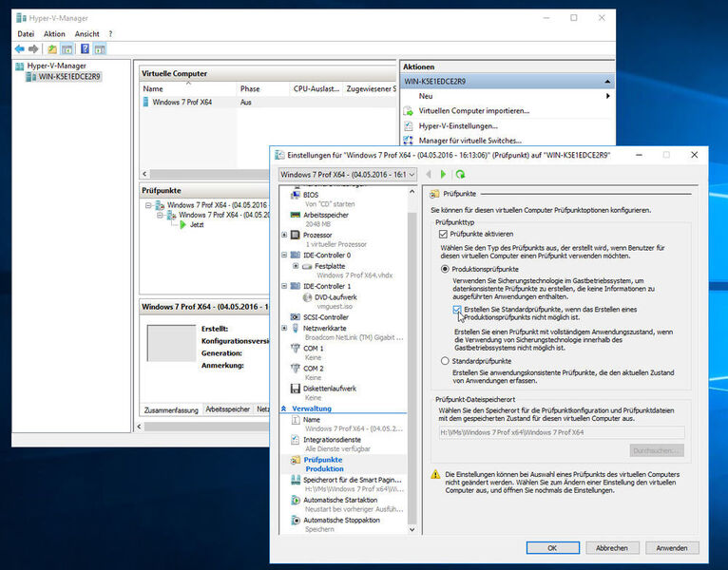The image size is (728, 570).
Task: Click the SCSI-Controller icon
Action: point(295,317)
